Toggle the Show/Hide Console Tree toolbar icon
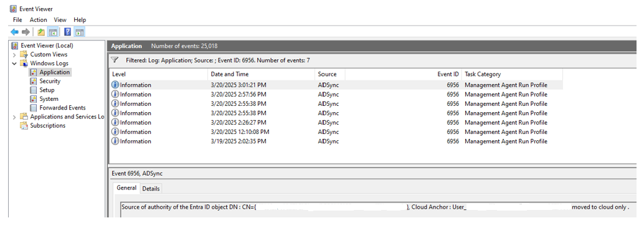Screen dimensions: 644x228 (52, 32)
